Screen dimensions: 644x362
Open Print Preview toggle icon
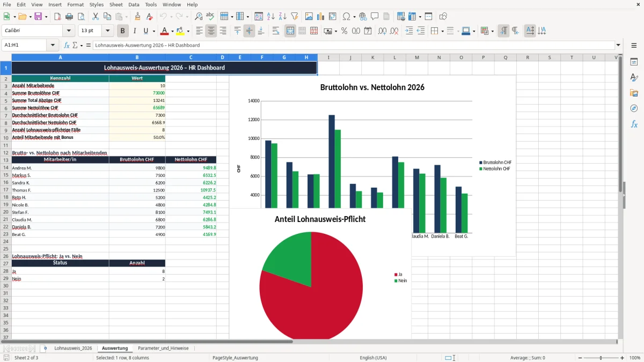pyautogui.click(x=81, y=17)
